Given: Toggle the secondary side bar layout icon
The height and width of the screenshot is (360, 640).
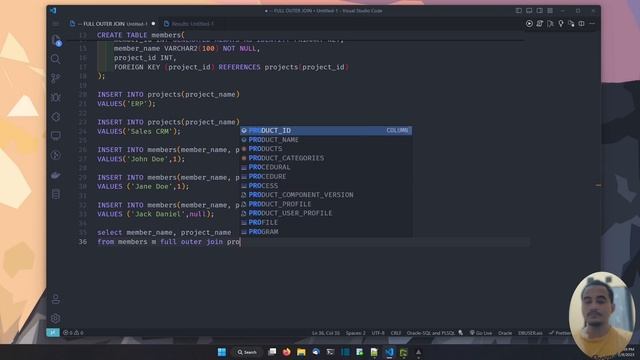Looking at the screenshot, I should (540, 11).
